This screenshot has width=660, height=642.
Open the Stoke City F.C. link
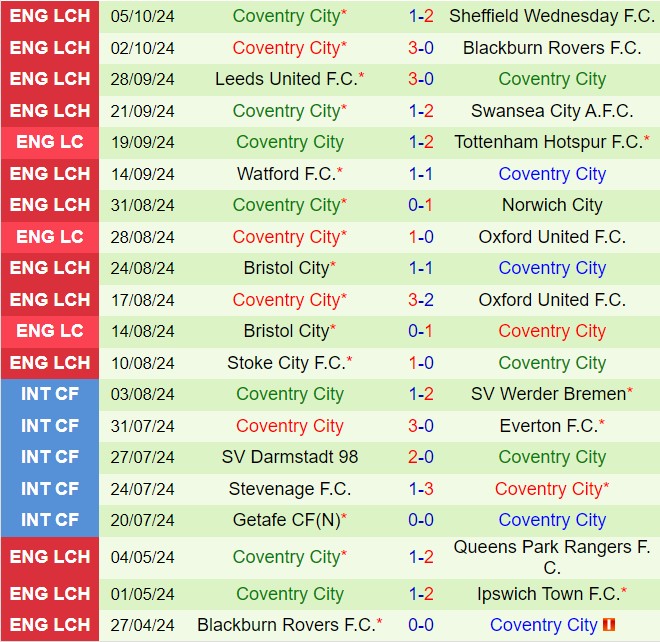286,363
